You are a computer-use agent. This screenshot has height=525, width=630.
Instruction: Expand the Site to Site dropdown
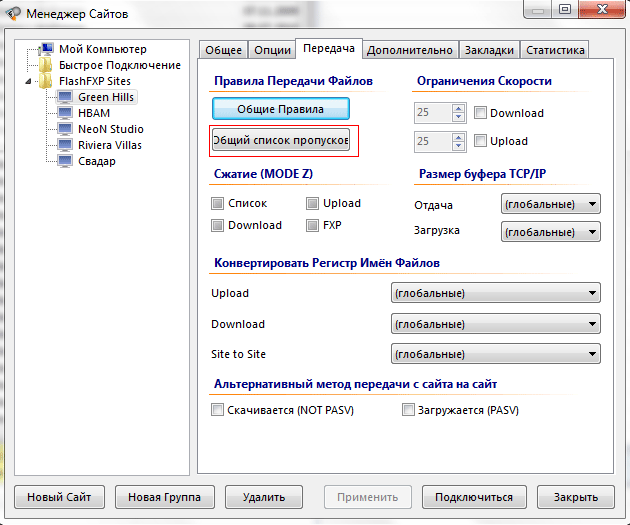[x=495, y=354]
